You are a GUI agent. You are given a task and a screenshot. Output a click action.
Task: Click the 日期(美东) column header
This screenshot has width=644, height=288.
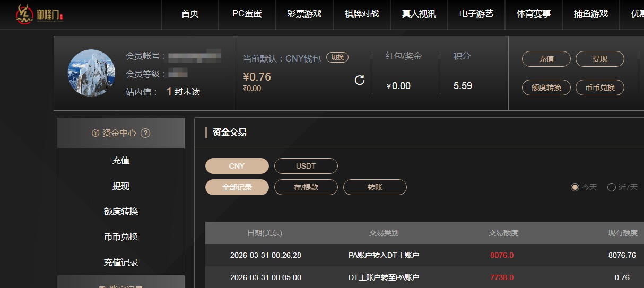pos(265,233)
